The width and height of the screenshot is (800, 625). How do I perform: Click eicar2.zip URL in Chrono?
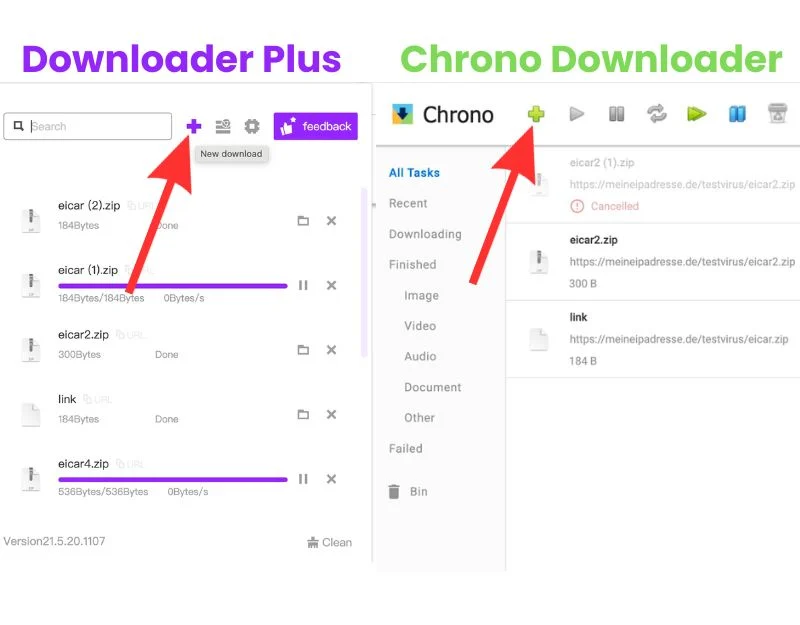[x=682, y=262]
